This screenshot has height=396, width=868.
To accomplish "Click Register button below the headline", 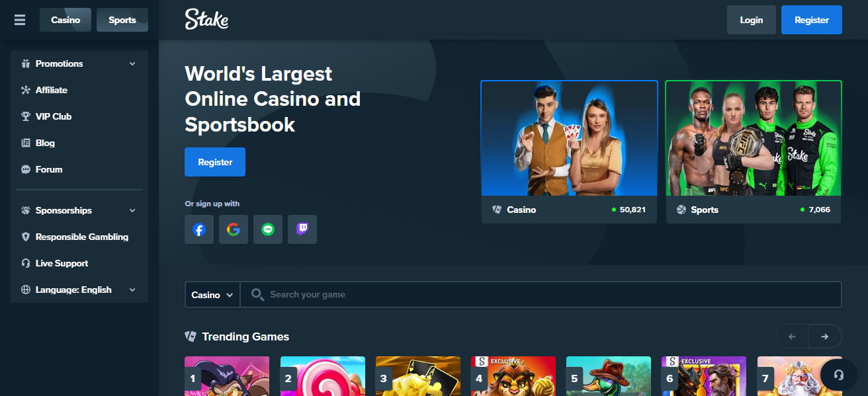I will [215, 162].
